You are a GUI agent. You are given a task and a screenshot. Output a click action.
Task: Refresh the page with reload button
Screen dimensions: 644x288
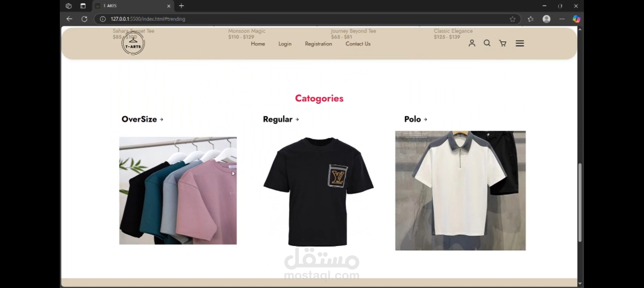pyautogui.click(x=84, y=19)
